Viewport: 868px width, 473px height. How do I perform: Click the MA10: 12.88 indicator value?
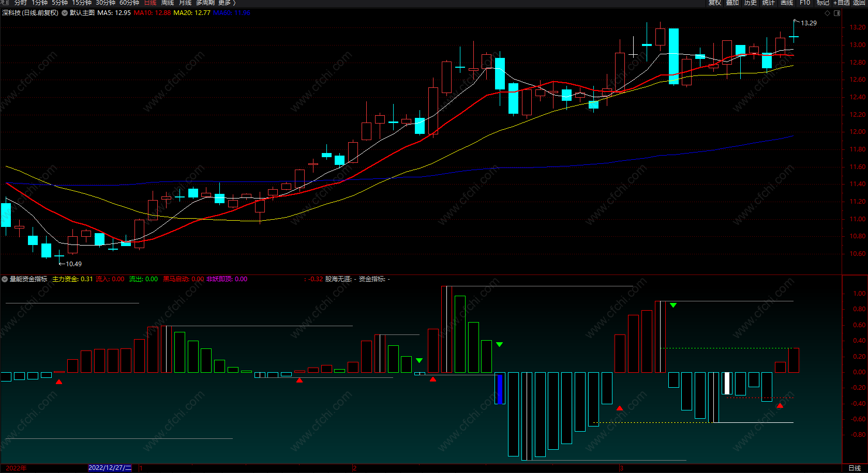(152, 13)
